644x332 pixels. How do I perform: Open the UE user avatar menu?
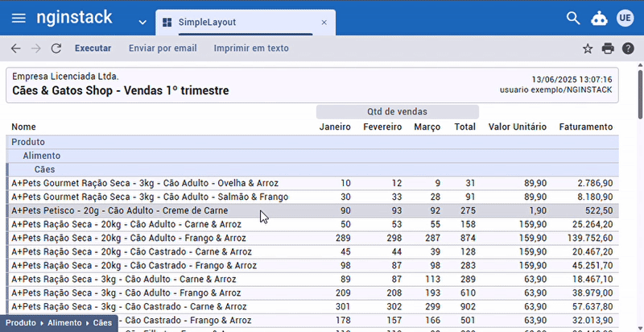pyautogui.click(x=625, y=19)
